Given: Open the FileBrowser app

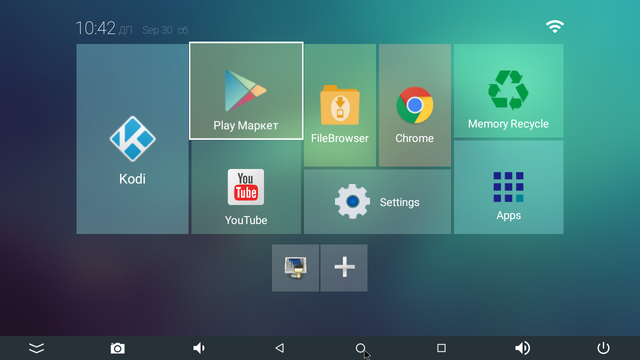Looking at the screenshot, I should click(x=340, y=105).
